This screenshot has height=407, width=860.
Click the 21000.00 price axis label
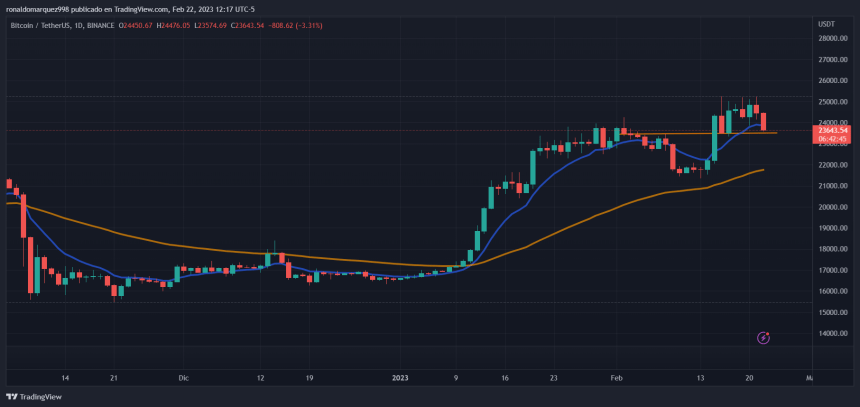833,186
